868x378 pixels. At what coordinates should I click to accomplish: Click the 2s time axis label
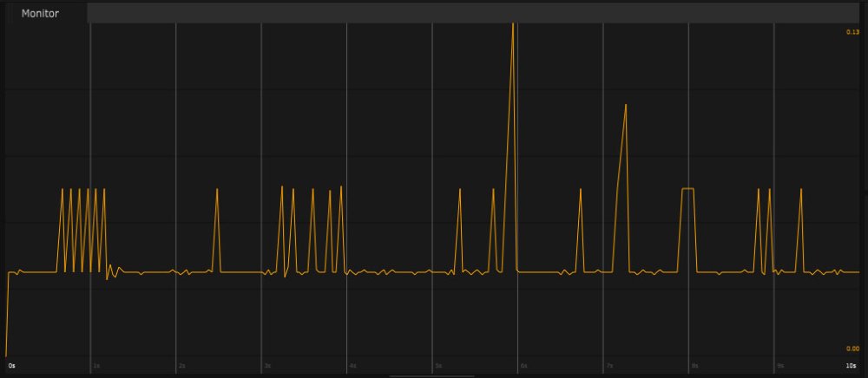181,366
